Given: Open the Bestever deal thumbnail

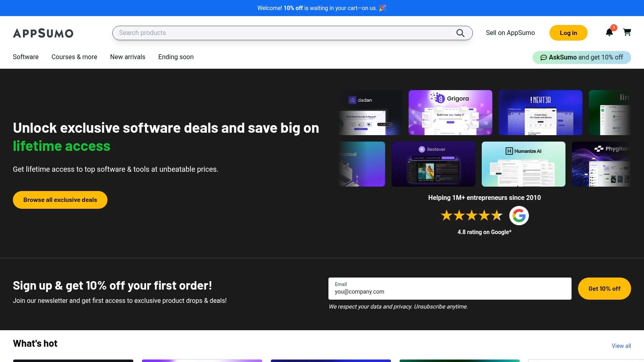Looking at the screenshot, I should pos(433,164).
